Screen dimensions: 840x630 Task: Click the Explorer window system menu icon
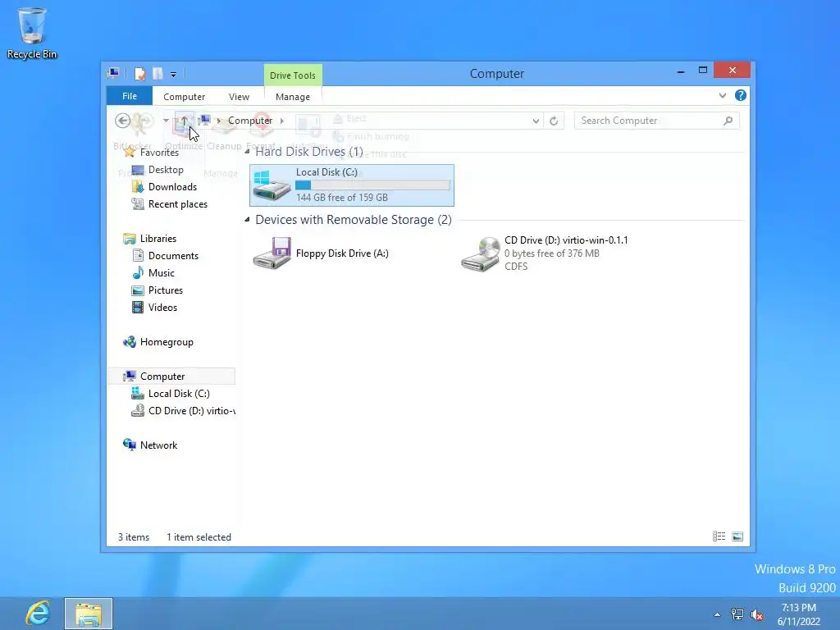113,73
